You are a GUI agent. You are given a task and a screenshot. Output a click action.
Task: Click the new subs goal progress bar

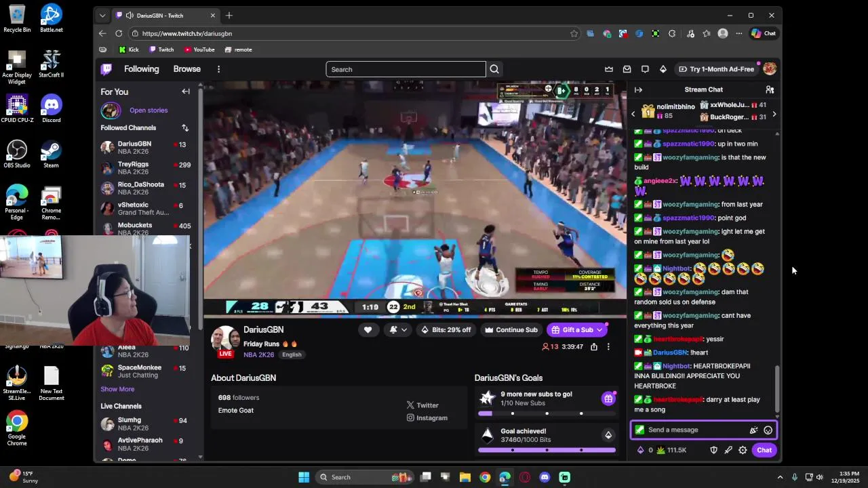[x=547, y=413]
